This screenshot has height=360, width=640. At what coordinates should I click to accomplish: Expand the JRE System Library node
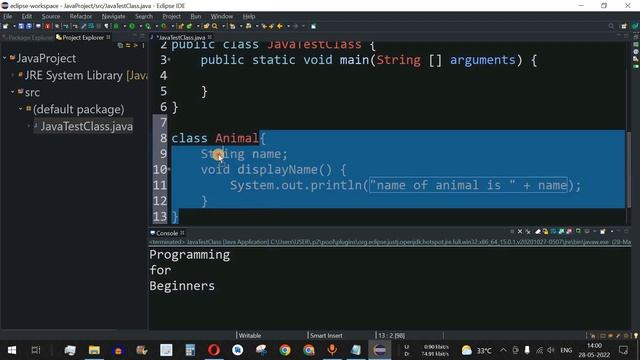pyautogui.click(x=13, y=75)
